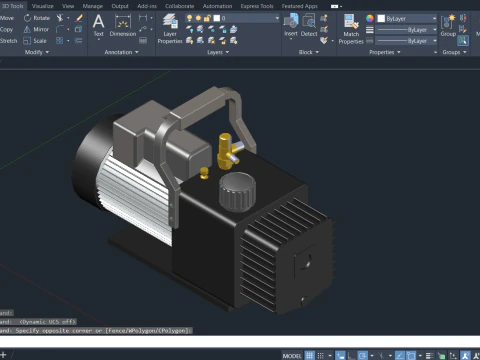Image resolution: width=480 pixels, height=360 pixels.
Task: Click the Table annotation icon
Action: point(143,41)
